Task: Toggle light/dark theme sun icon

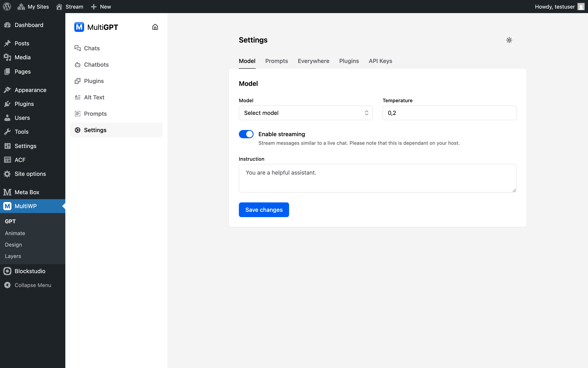Action: (509, 40)
